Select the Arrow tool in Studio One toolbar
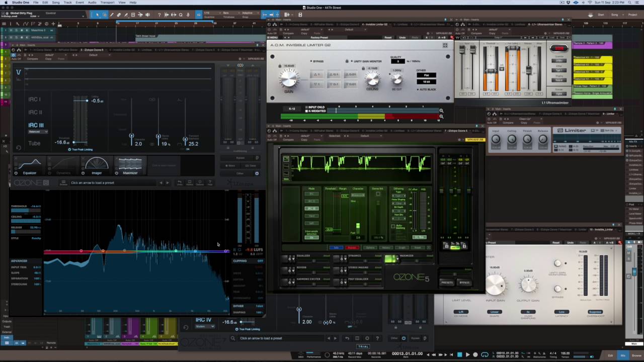The width and height of the screenshot is (644, 362). [x=98, y=15]
